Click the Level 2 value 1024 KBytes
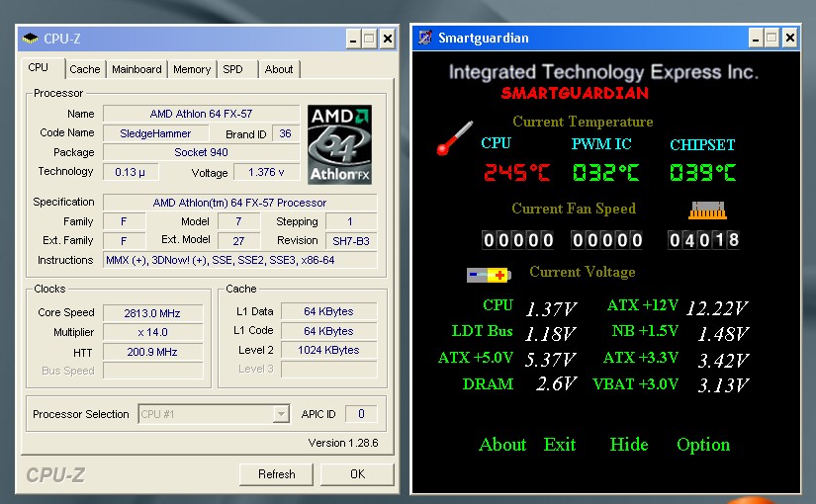Viewport: 816px width, 504px height. point(328,350)
